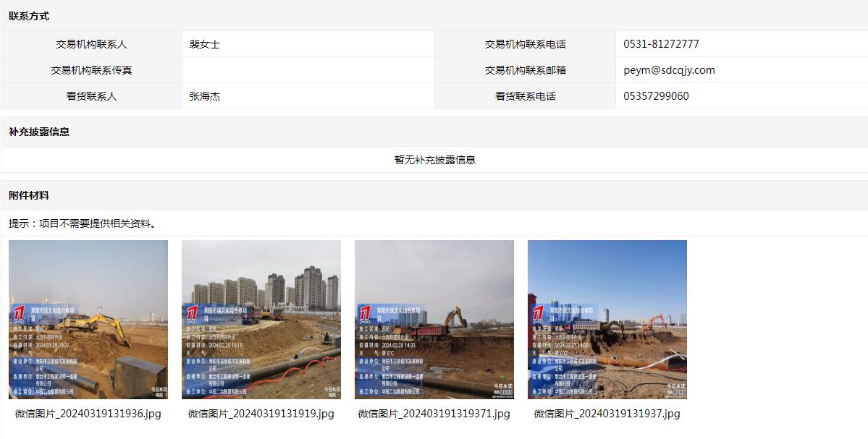Click the 联系方式 section header
This screenshot has width=868, height=439.
click(x=29, y=16)
